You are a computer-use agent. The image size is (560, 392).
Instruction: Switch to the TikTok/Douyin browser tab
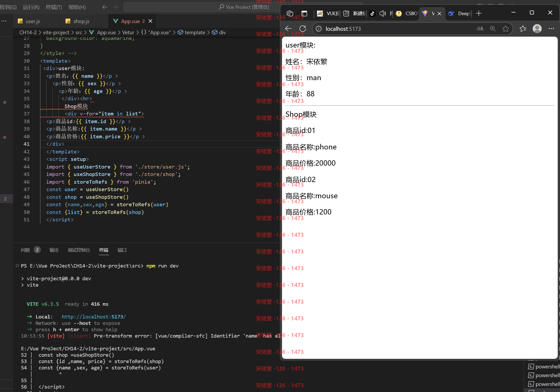click(372, 13)
